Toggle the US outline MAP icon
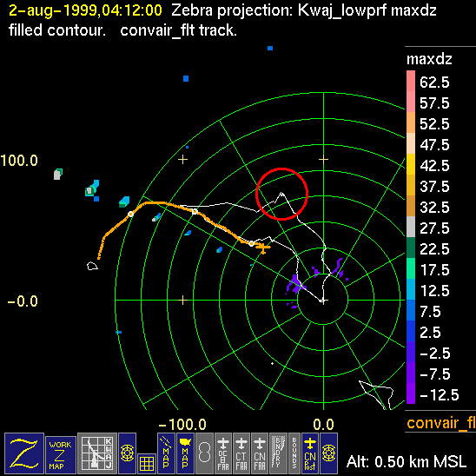The width and height of the screenshot is (476, 476). click(x=185, y=453)
